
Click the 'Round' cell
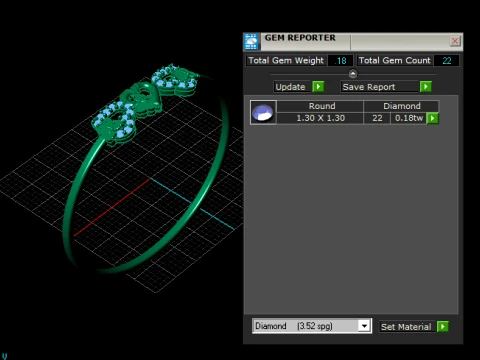320,106
